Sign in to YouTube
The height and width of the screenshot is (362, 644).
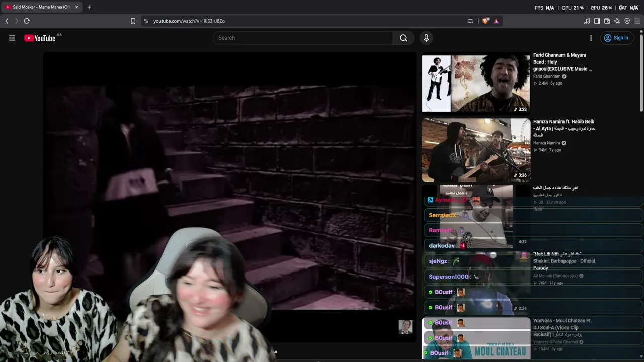616,38
